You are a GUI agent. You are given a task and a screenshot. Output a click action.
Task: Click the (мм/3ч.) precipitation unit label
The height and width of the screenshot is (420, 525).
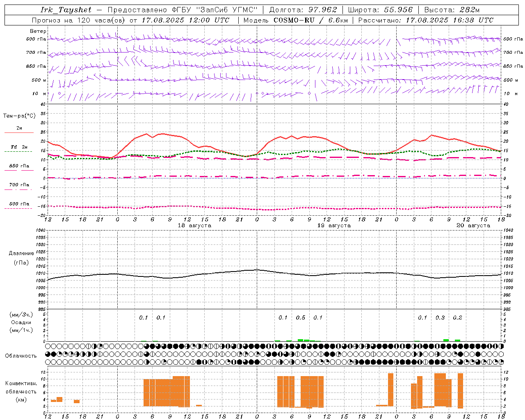pos(21,315)
